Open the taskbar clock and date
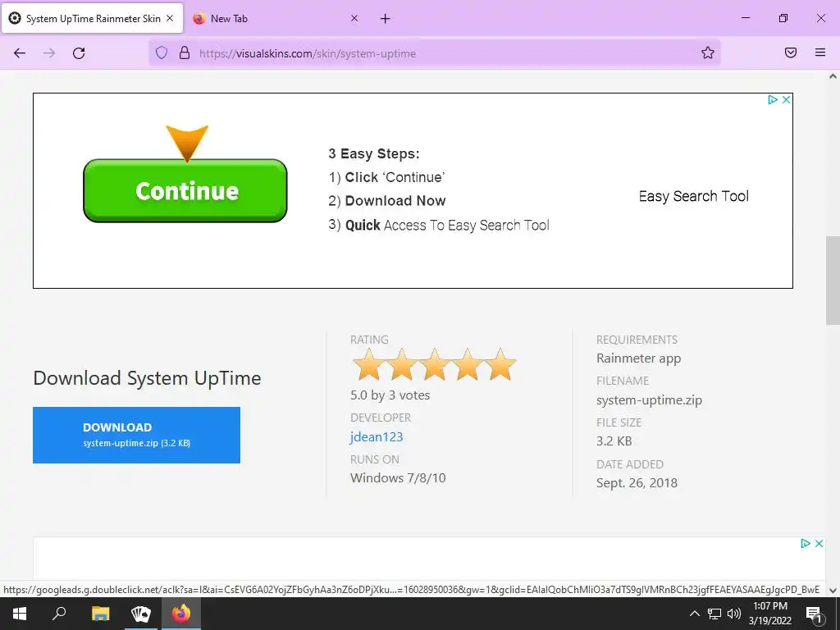The image size is (840, 630). pos(769,614)
